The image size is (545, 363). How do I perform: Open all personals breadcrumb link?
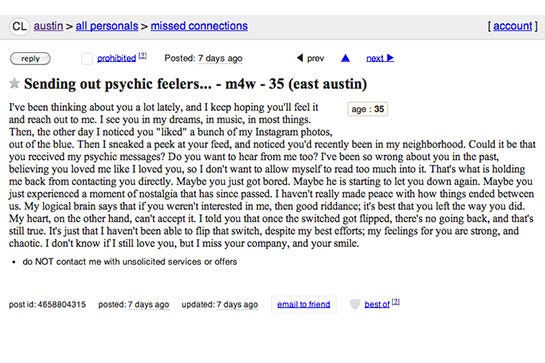(x=107, y=26)
